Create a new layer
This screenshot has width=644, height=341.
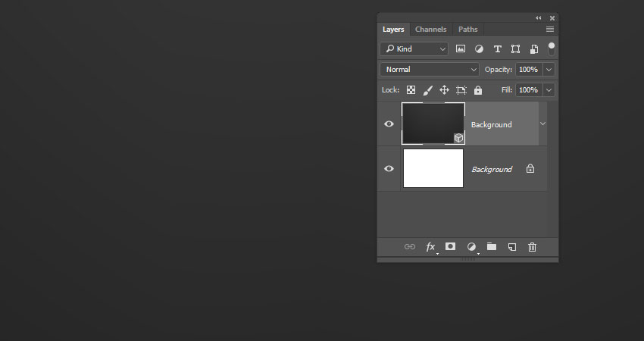pyautogui.click(x=511, y=247)
